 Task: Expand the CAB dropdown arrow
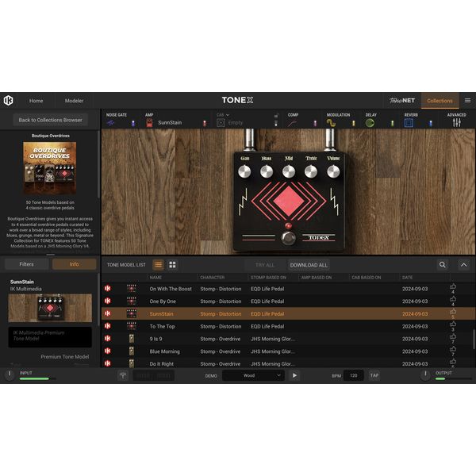[x=228, y=115]
